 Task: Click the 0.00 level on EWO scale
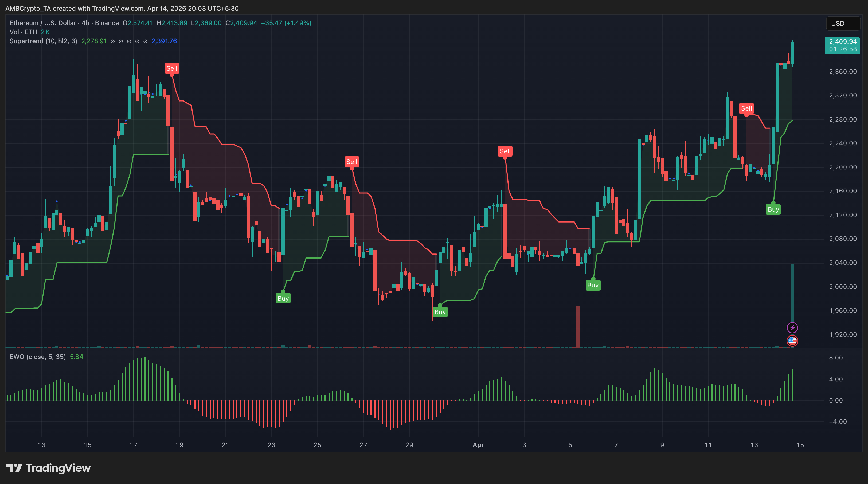(x=836, y=400)
